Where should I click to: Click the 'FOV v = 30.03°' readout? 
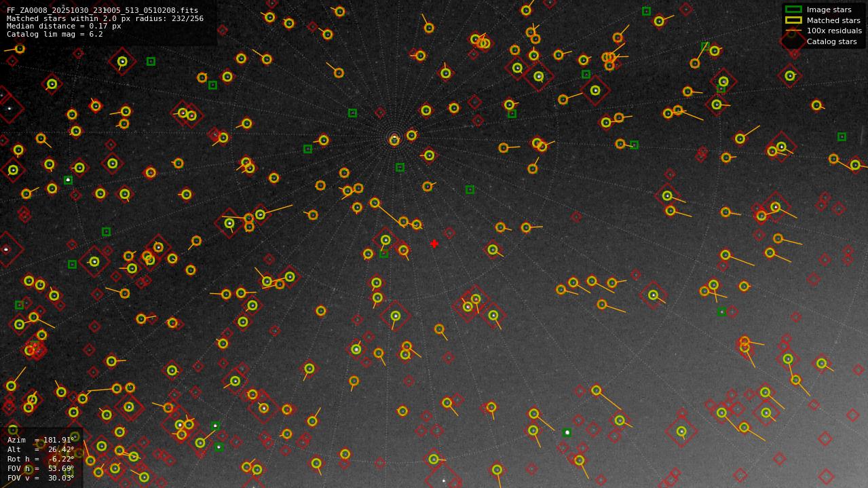41,478
